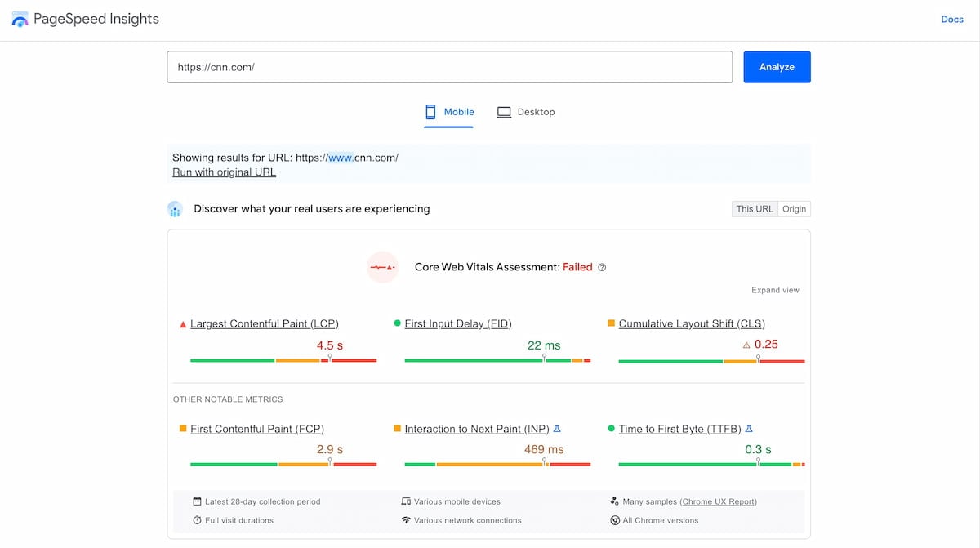Open the Chrome UX Report link

point(718,501)
